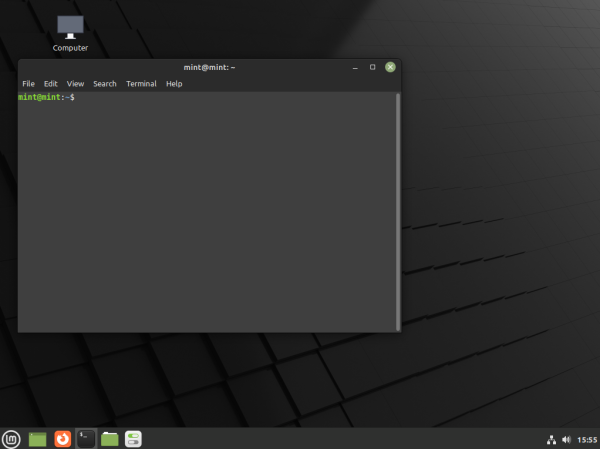
Task: Click the Show Desktop icon in the panel
Action: [x=37, y=438]
